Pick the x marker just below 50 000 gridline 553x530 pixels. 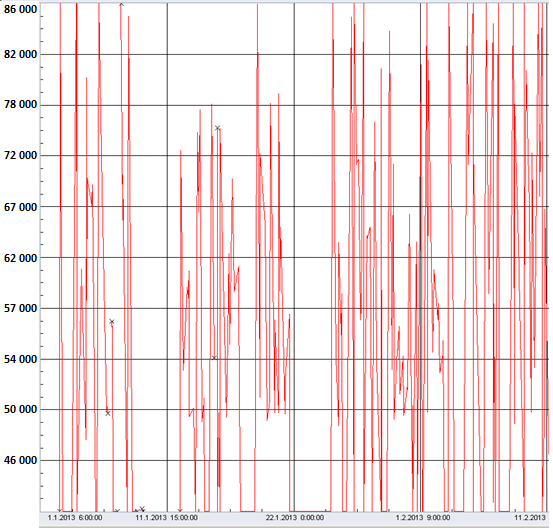(x=108, y=413)
